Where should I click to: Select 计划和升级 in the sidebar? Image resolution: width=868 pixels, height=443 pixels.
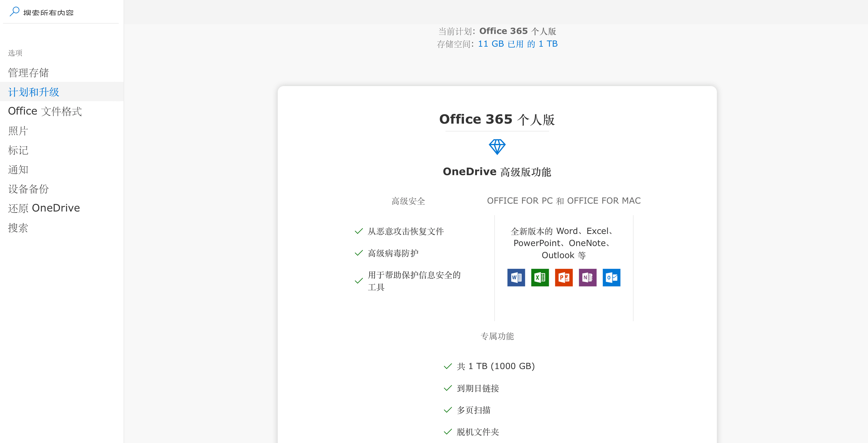62,92
